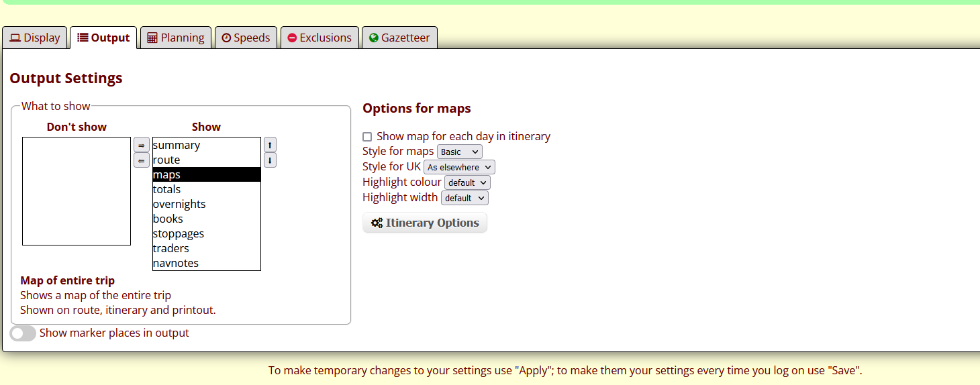This screenshot has width=980, height=385.
Task: Select summary in the Show list
Action: click(177, 146)
